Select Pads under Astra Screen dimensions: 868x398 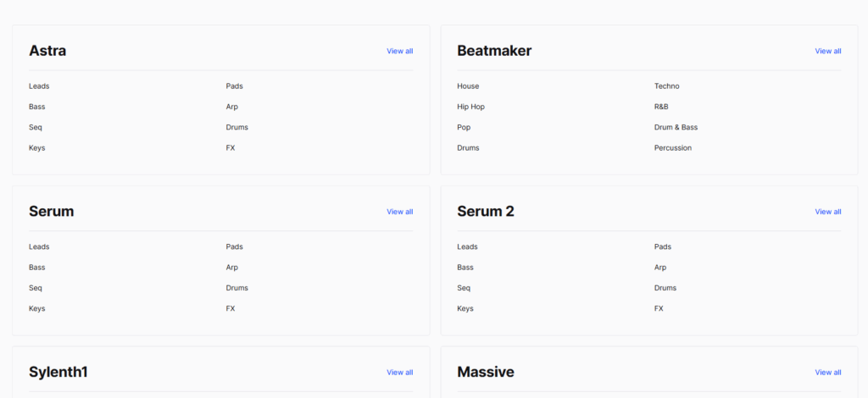pyautogui.click(x=234, y=86)
